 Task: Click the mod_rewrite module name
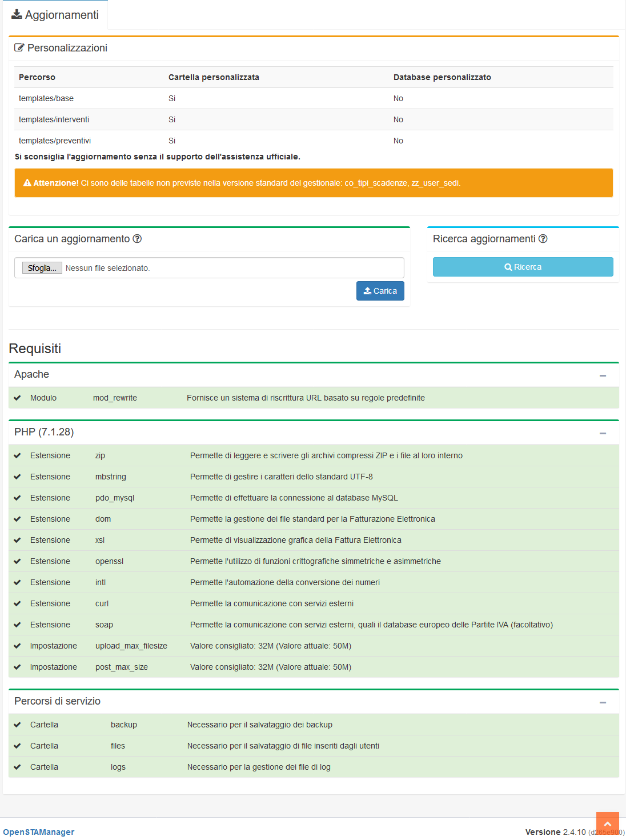[x=115, y=398]
